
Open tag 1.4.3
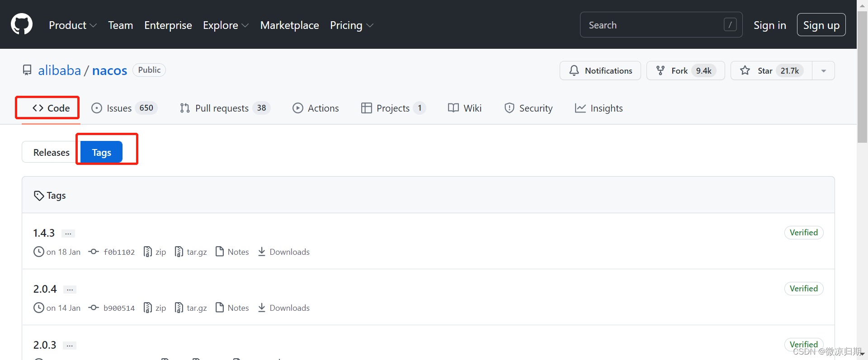pyautogui.click(x=44, y=233)
